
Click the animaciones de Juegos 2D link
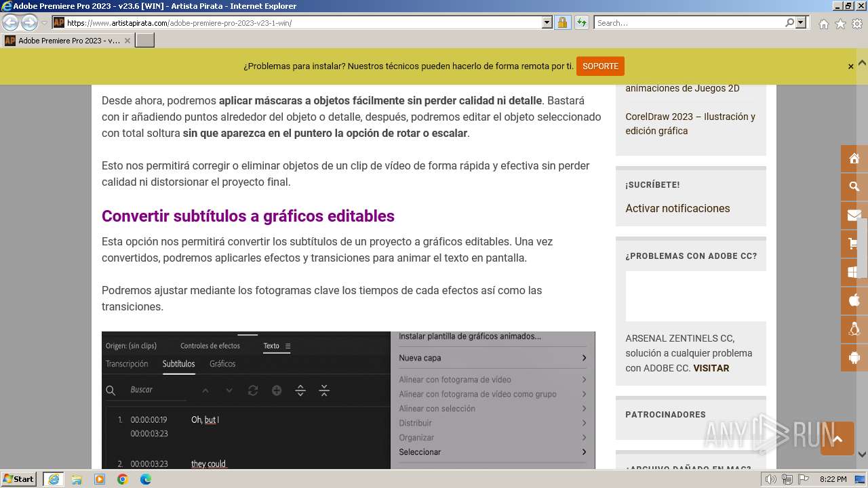[682, 88]
